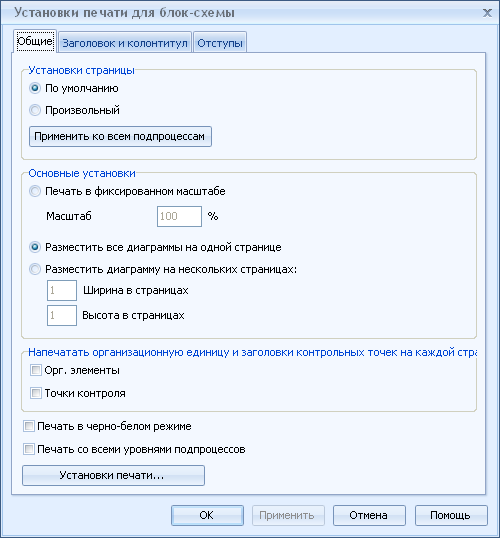Open the Установки печати... button

tap(113, 475)
